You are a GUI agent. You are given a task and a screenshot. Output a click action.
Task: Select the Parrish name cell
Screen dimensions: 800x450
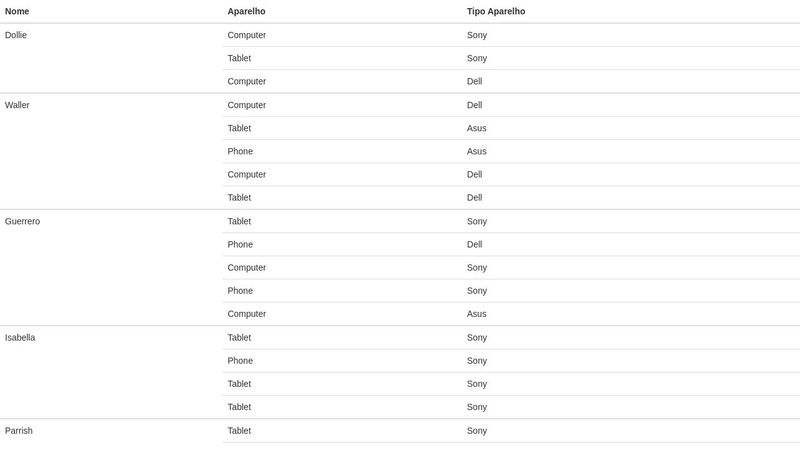(x=19, y=430)
